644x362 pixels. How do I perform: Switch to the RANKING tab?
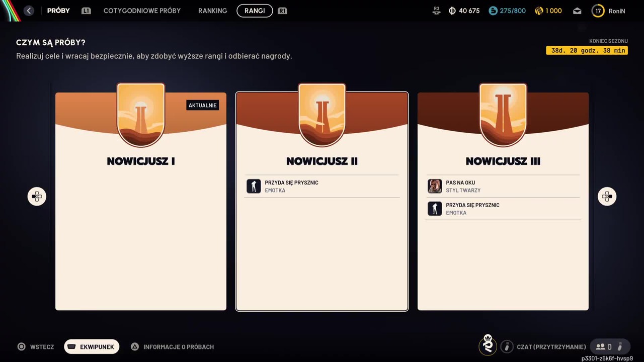pos(212,11)
